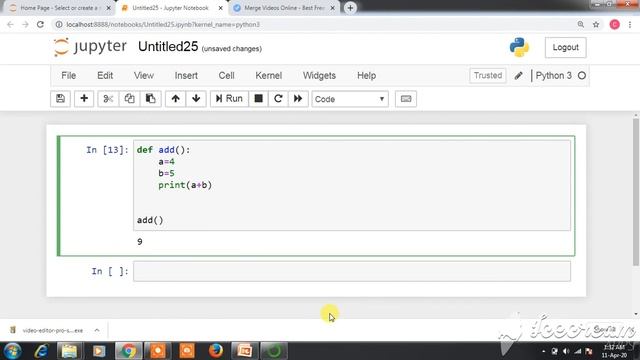The height and width of the screenshot is (360, 640).
Task: Open the Edit menu
Action: pos(105,76)
